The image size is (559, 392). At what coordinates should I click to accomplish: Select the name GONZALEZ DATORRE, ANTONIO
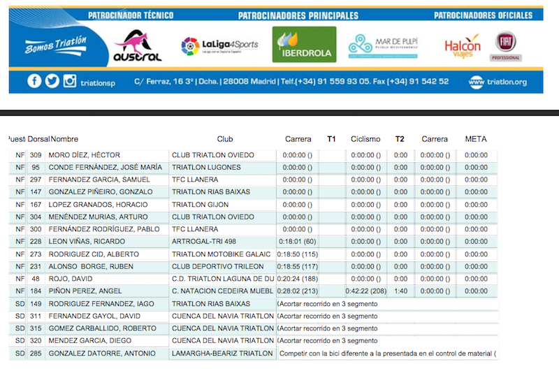[x=102, y=354]
